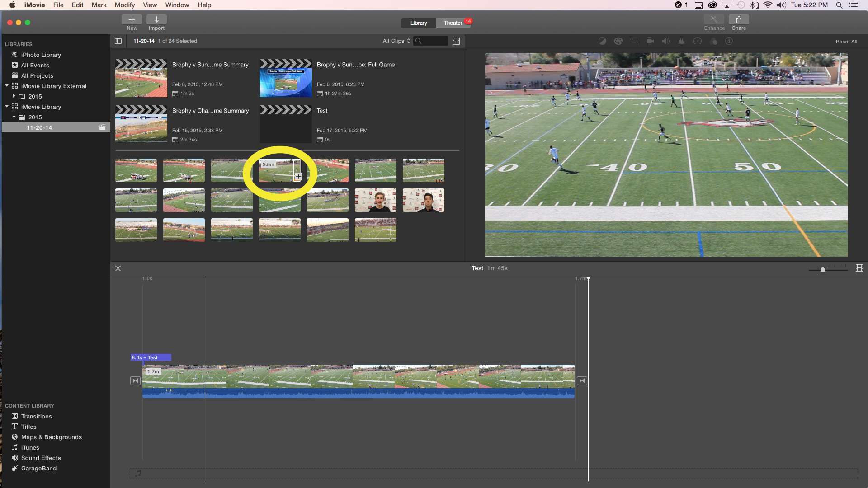Open the Help menu
This screenshot has width=868, height=488.
pos(204,5)
